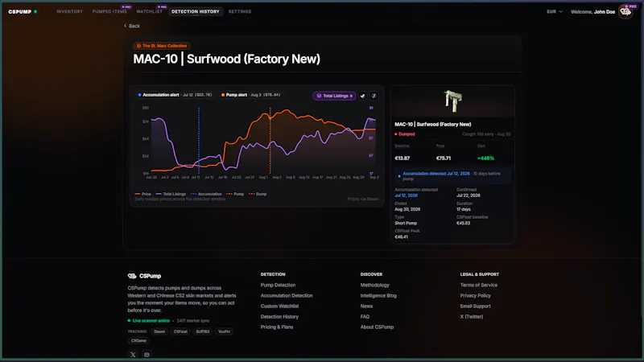Viewport: 644px width, 362px height.
Task: Open Accumulation Detection footer link
Action: click(x=287, y=295)
